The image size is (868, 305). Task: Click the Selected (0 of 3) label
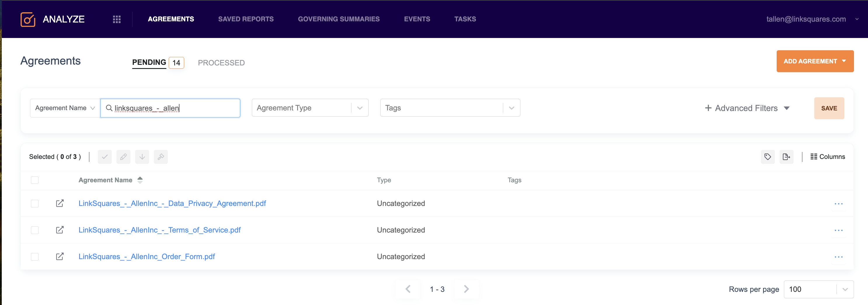(x=55, y=157)
